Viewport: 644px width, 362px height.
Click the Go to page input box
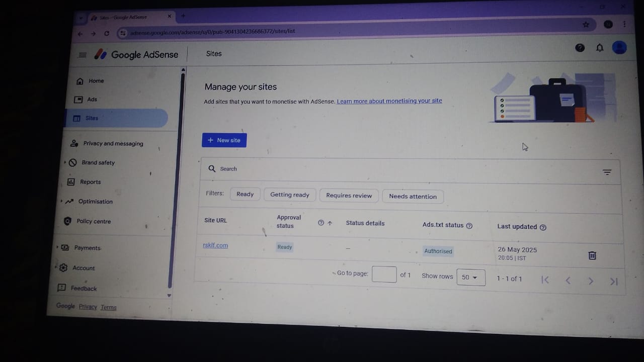pyautogui.click(x=384, y=275)
